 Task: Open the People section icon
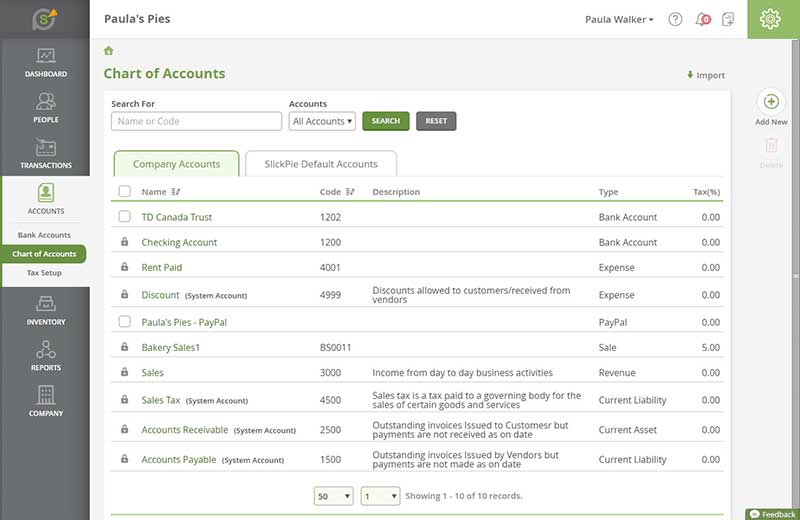point(45,103)
